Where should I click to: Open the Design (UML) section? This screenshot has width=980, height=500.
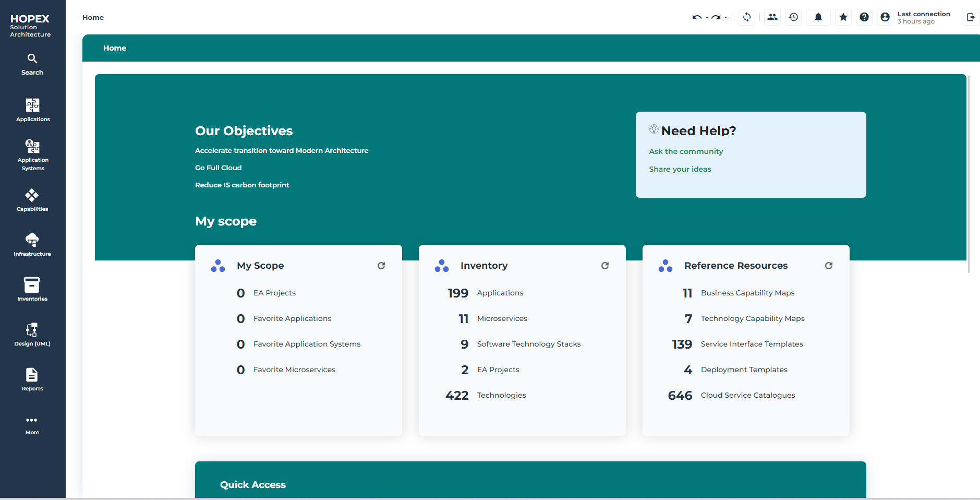(x=32, y=335)
